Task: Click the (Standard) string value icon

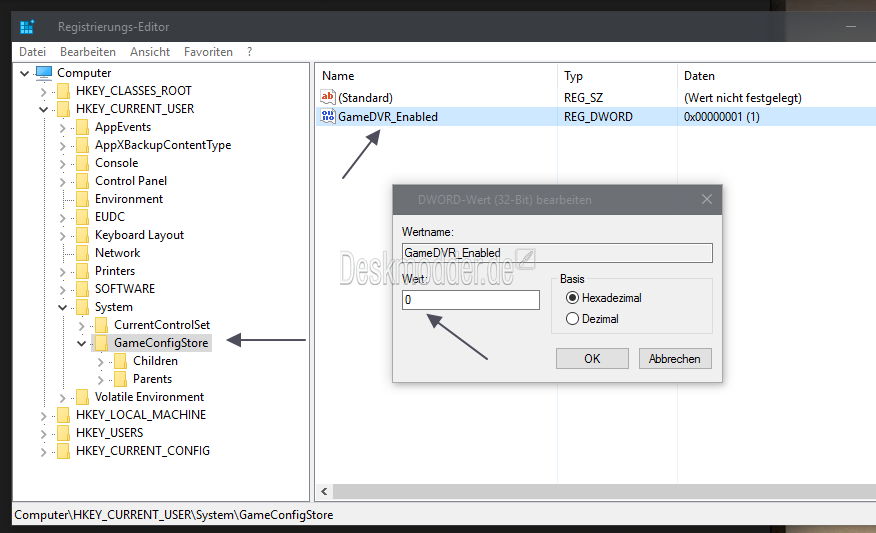Action: coord(328,97)
